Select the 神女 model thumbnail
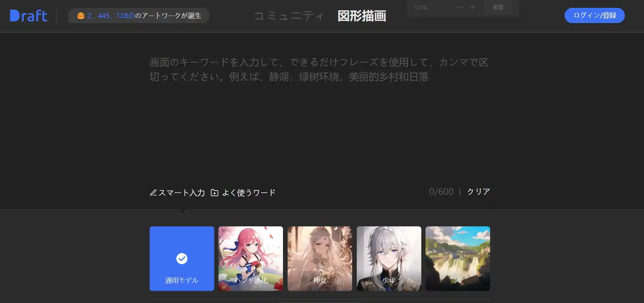The width and height of the screenshot is (644, 303). [320, 259]
